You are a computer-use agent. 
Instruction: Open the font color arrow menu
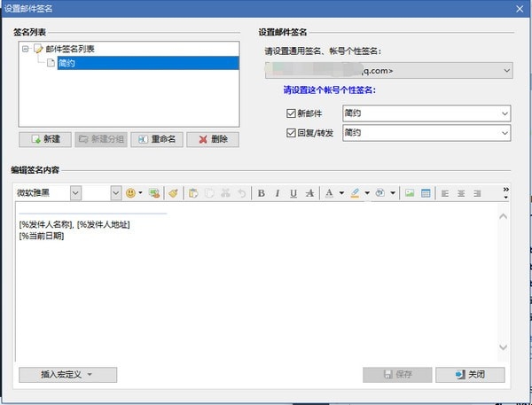coord(341,193)
